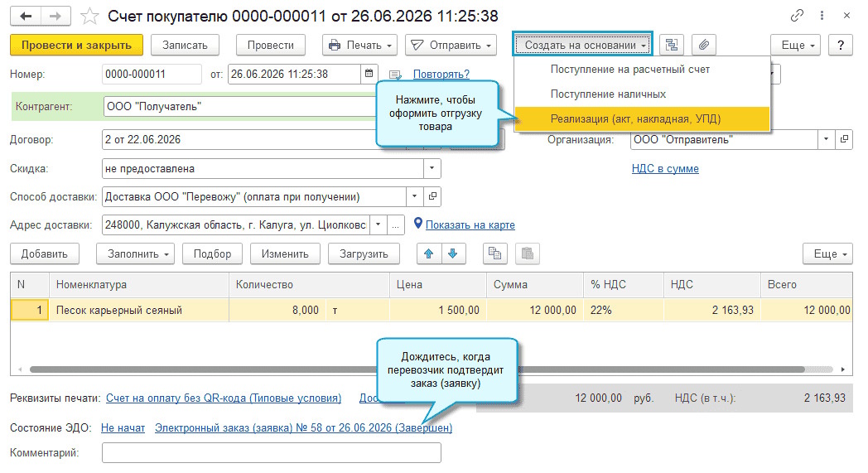This screenshot has width=868, height=473.
Task: Click the Не начат EDO status link
Action: tap(123, 427)
